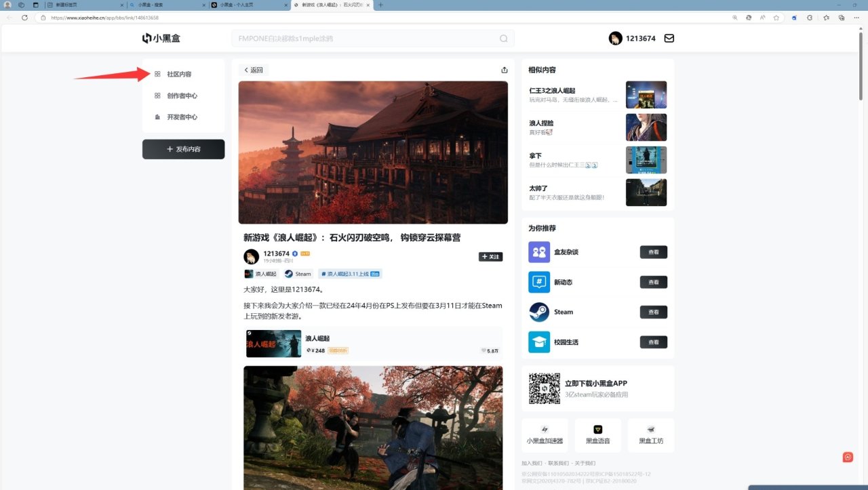Open the 黑盒工坊 card
The width and height of the screenshot is (868, 490).
651,435
